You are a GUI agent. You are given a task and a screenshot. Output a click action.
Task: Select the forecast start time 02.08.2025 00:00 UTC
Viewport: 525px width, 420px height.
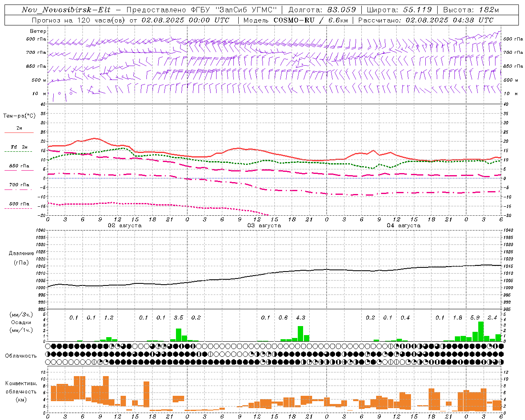tap(185, 20)
